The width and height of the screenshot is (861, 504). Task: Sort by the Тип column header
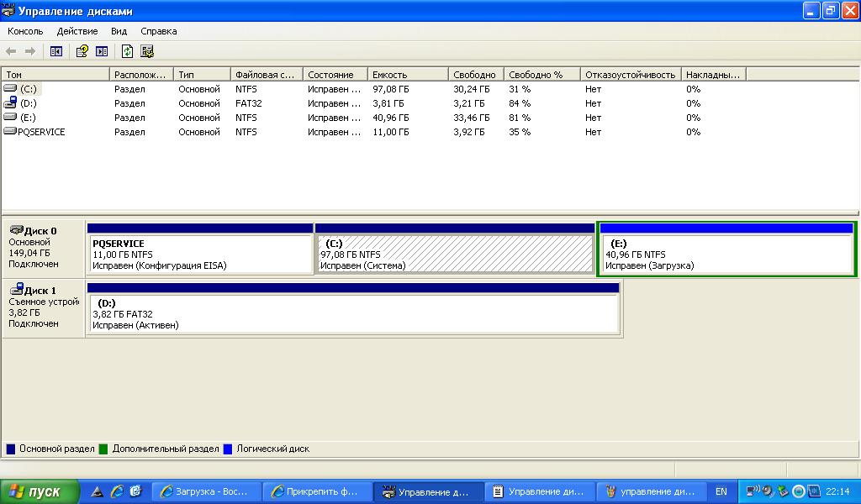(x=202, y=75)
